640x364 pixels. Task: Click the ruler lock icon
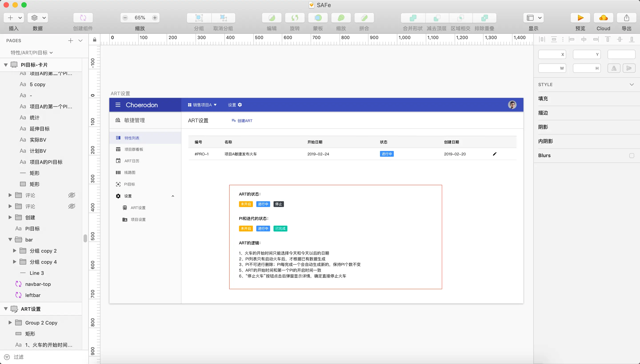tap(95, 40)
